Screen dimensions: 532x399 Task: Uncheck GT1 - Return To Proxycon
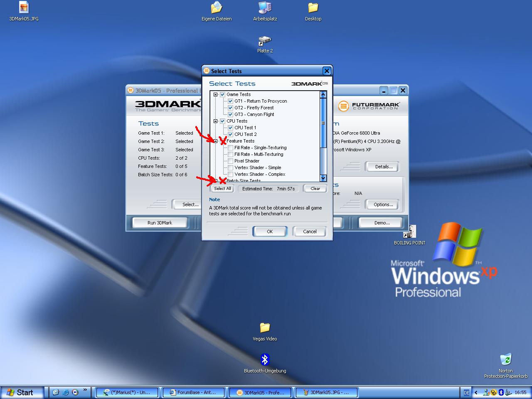pos(230,101)
